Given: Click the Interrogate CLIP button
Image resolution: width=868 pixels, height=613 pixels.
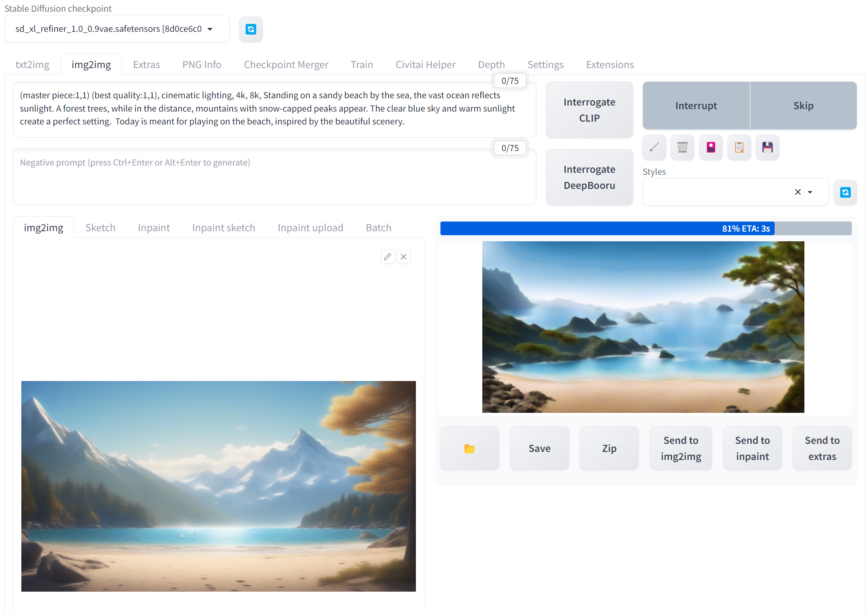Looking at the screenshot, I should (589, 110).
